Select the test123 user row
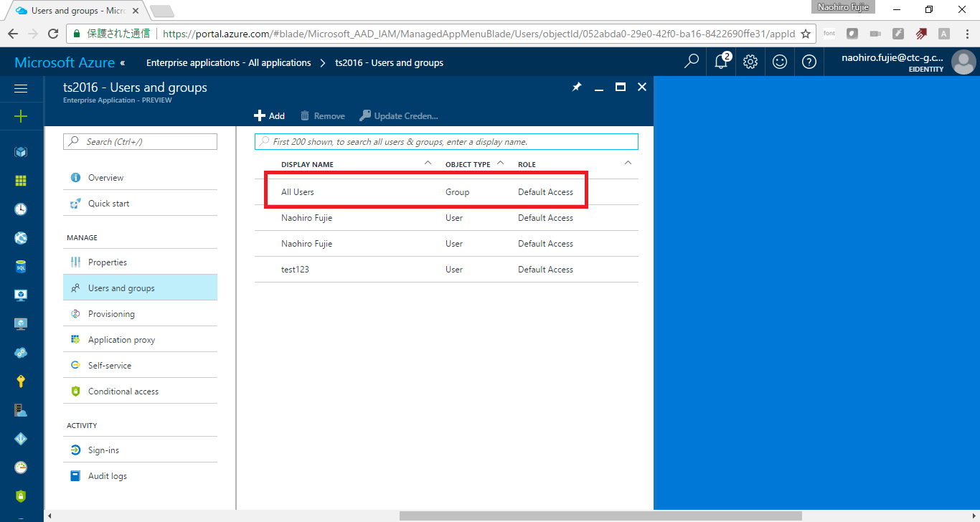Screen dimensions: 980x522 pyautogui.click(x=446, y=270)
